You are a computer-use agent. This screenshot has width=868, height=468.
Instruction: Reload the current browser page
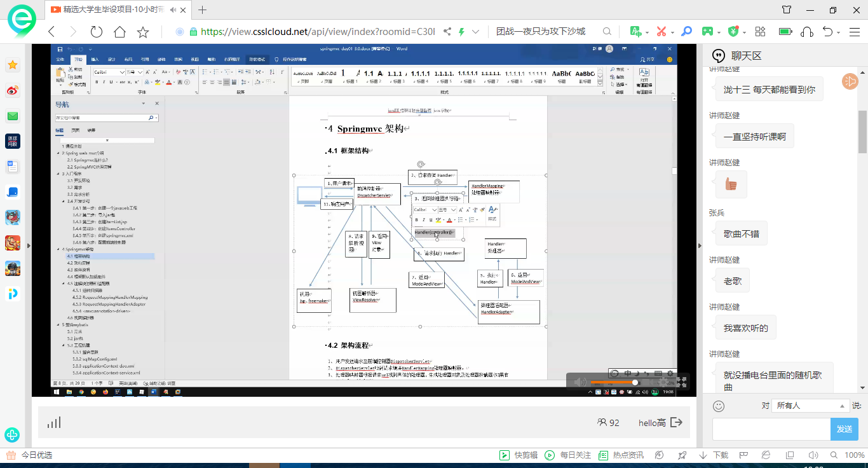coord(97,32)
